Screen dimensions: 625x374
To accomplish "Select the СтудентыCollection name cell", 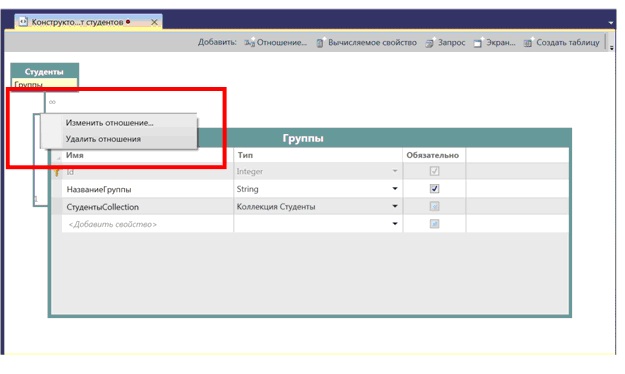I will pyautogui.click(x=148, y=207).
